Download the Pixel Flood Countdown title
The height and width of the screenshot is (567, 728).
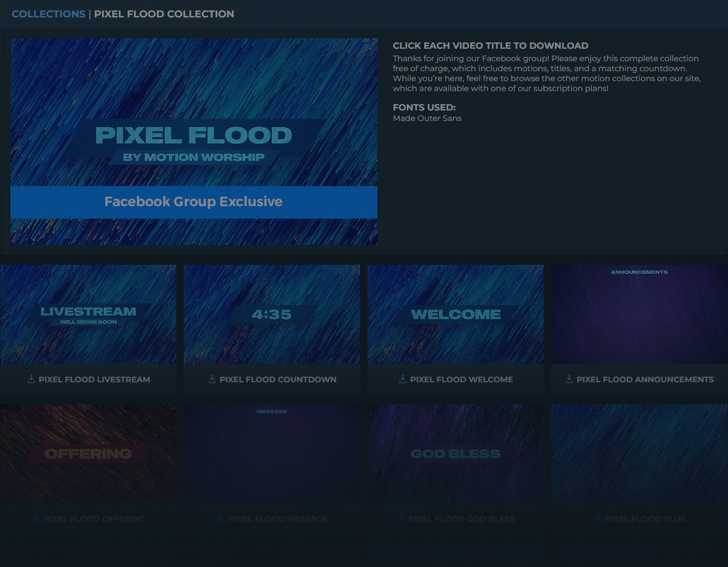(x=278, y=379)
